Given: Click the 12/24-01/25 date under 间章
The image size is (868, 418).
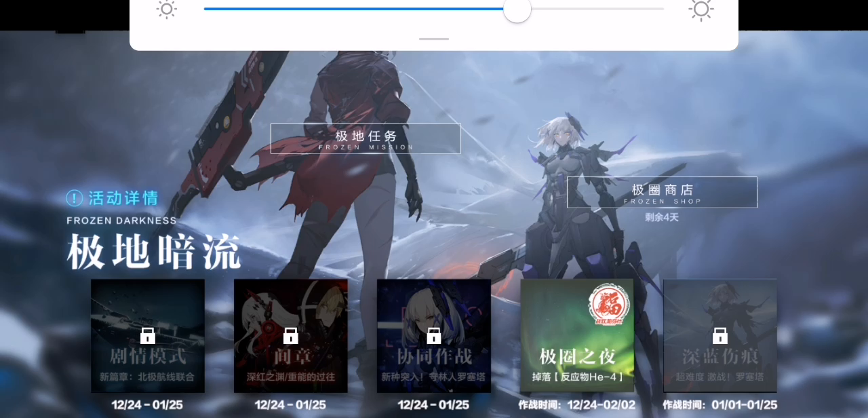Looking at the screenshot, I should point(291,405).
